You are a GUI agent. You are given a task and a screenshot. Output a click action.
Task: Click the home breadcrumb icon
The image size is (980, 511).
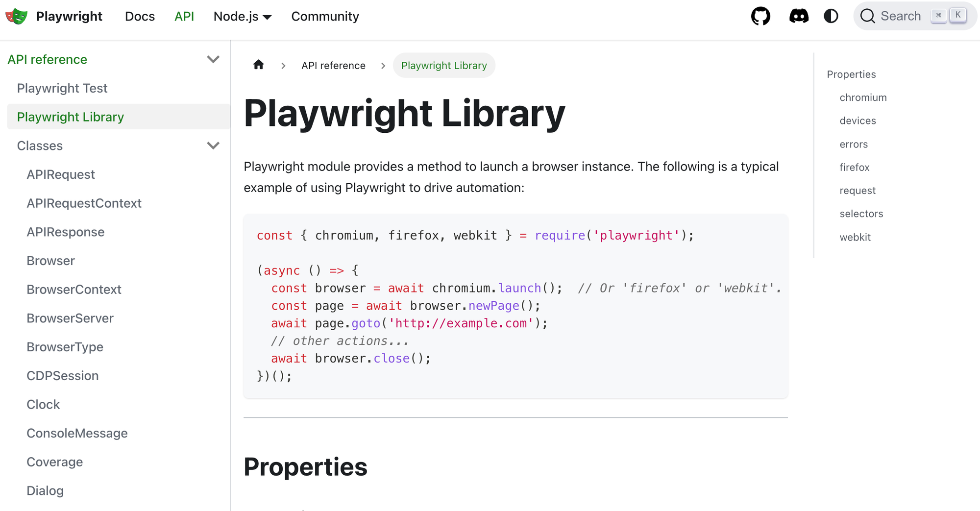[259, 65]
